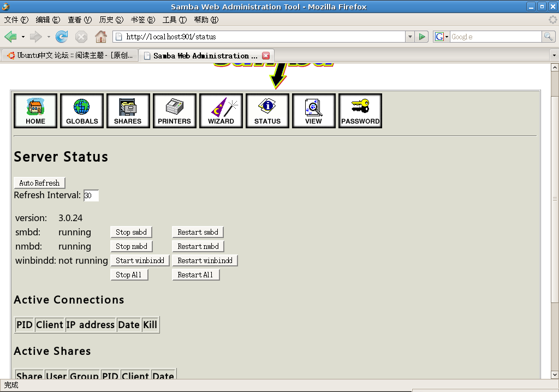Screen dimensions: 559x392
Task: Select the Samba Web Administration tab
Action: [x=206, y=56]
